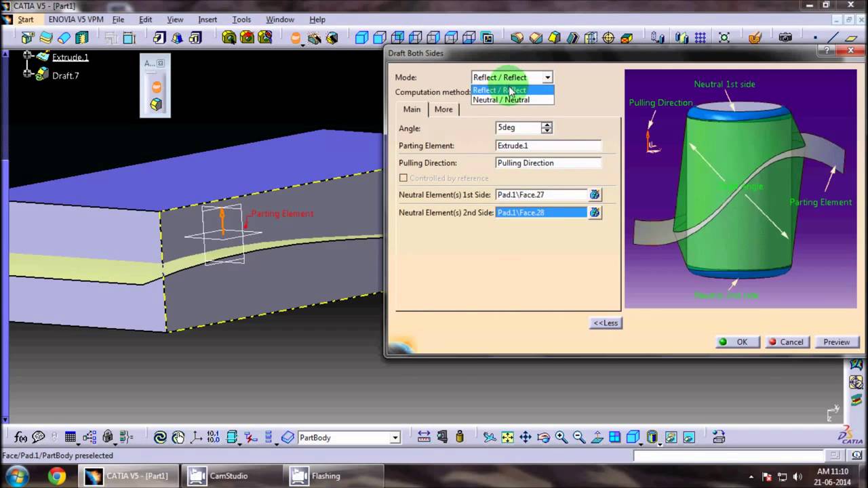Expand the Extrude.1 tree node
This screenshot has height=488, width=868.
point(28,56)
